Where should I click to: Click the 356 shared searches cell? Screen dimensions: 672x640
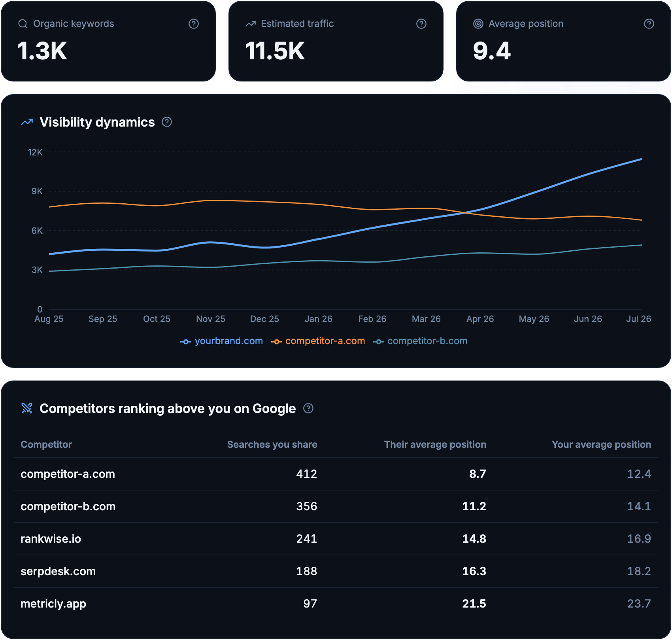307,506
